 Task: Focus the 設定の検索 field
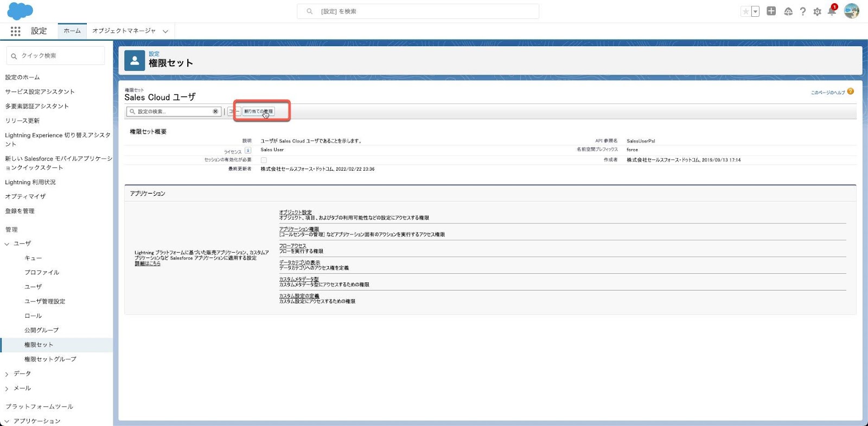pyautogui.click(x=174, y=112)
